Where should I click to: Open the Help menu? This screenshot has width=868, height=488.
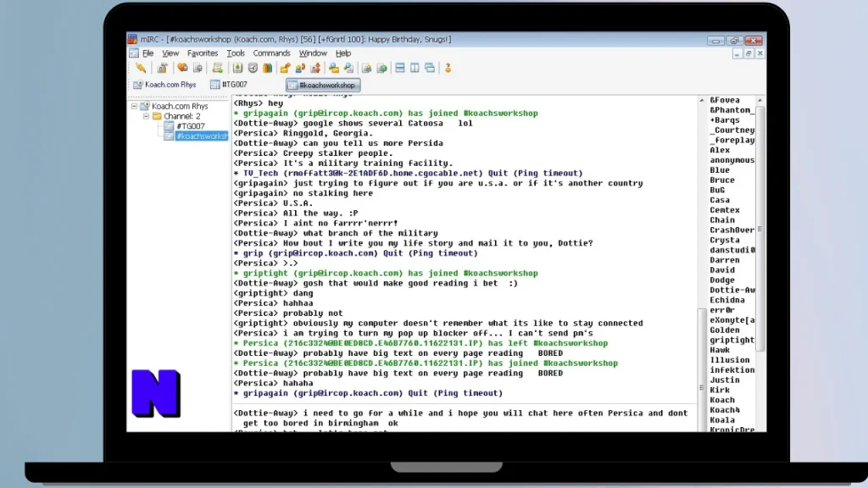(343, 53)
